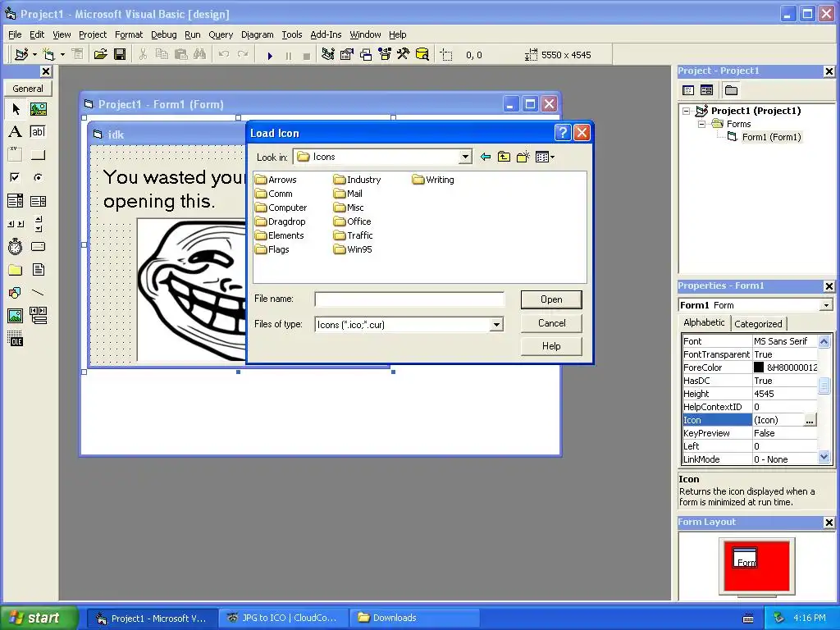Toggle Folders in Project panel

click(731, 90)
